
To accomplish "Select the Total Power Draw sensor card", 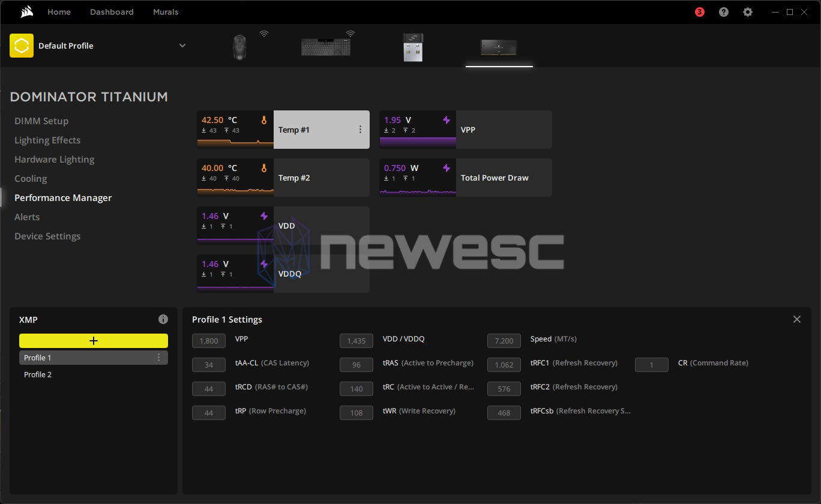I will (466, 178).
